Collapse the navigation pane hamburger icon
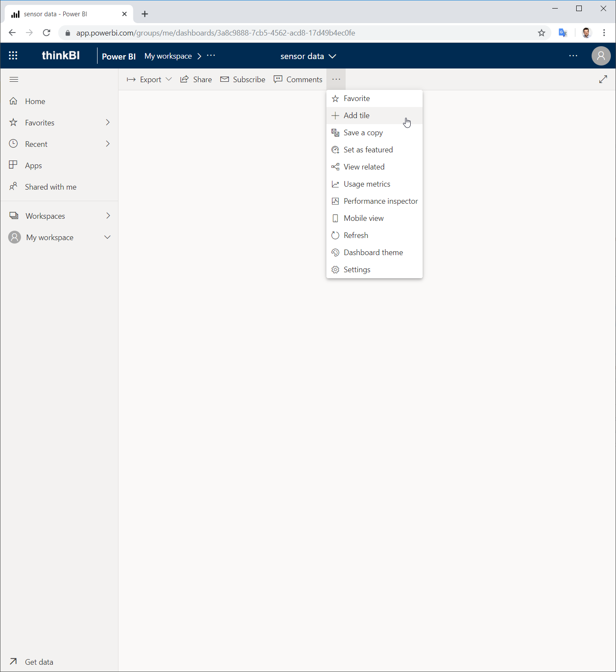Screen dimensions: 616x672 pos(14,79)
